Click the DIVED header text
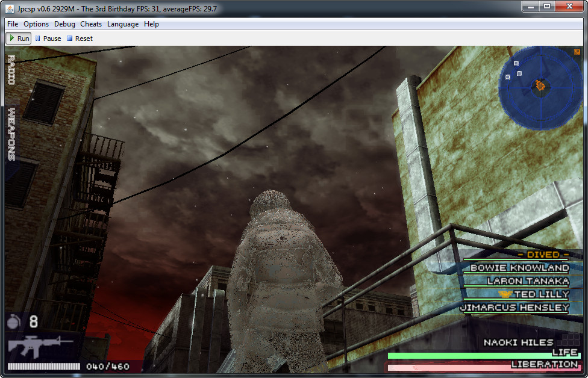 point(543,255)
